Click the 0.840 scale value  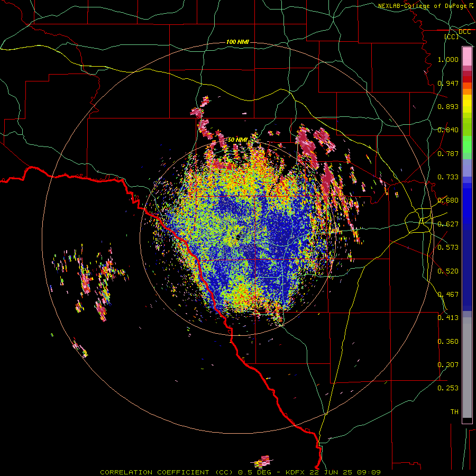click(448, 130)
